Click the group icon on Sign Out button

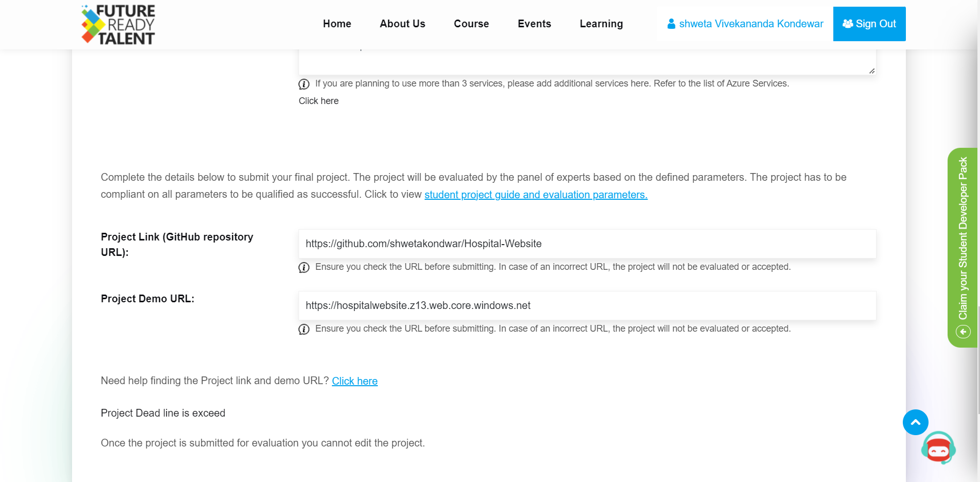[x=848, y=24]
